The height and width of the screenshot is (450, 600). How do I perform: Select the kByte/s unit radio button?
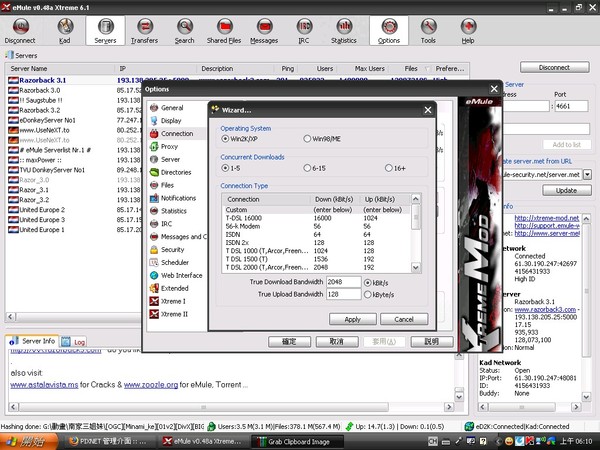coord(368,295)
